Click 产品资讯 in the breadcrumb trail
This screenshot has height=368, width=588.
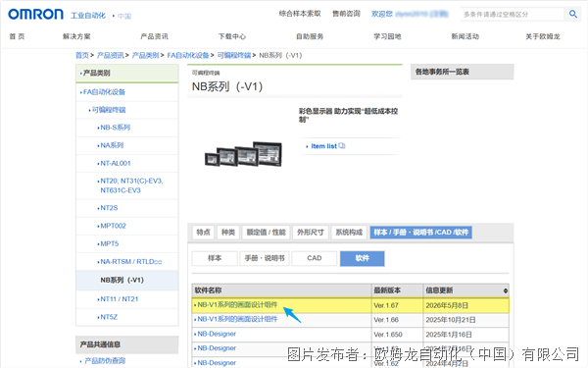tap(110, 55)
